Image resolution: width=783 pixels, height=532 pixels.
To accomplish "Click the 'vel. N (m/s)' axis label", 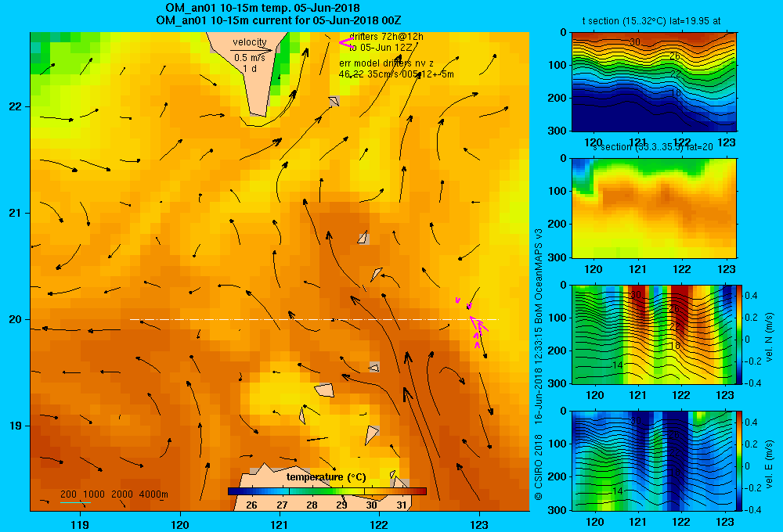I will pyautogui.click(x=769, y=337).
